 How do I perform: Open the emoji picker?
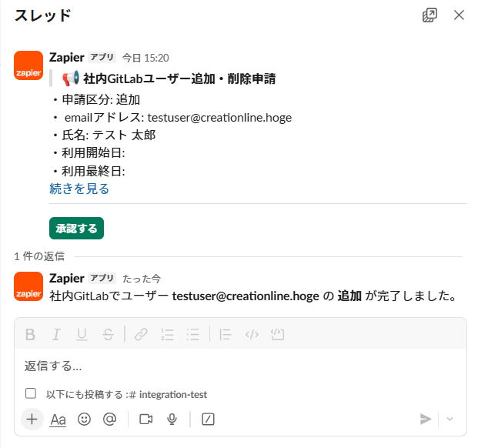[x=85, y=420]
